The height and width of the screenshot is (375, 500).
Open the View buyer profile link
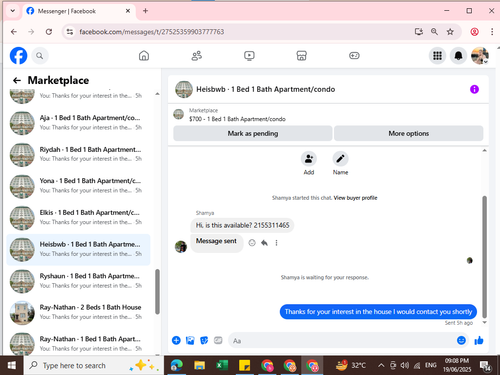tap(355, 198)
